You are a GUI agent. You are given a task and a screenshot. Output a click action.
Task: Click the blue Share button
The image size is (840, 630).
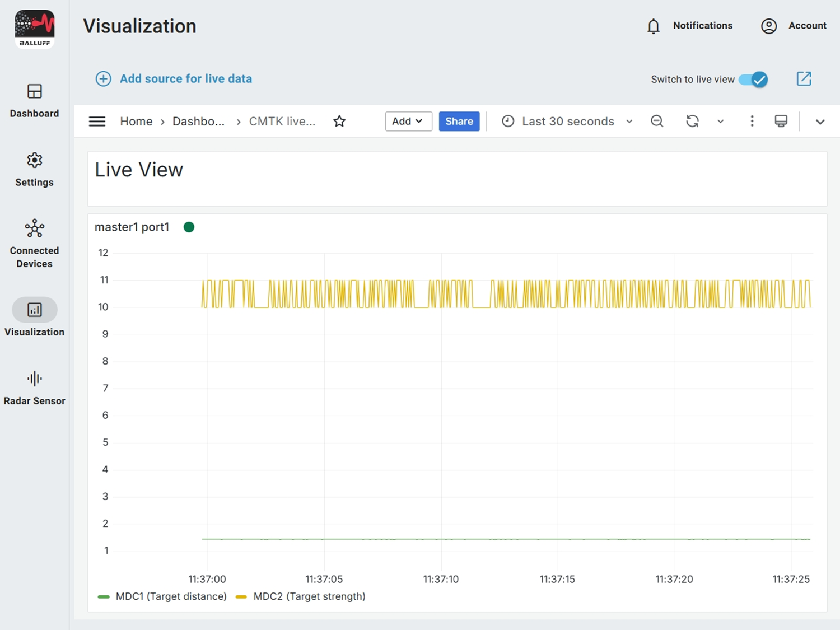point(459,122)
